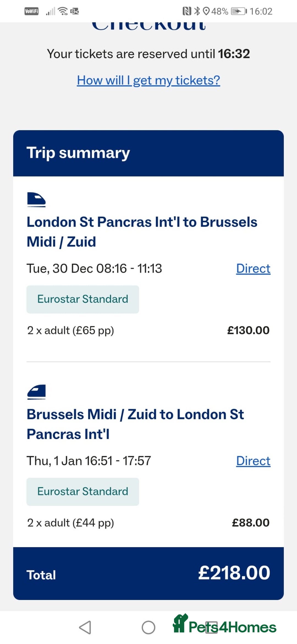The image size is (297, 644).
Task: Open "How will I get my tickets?" link
Action: pyautogui.click(x=148, y=80)
